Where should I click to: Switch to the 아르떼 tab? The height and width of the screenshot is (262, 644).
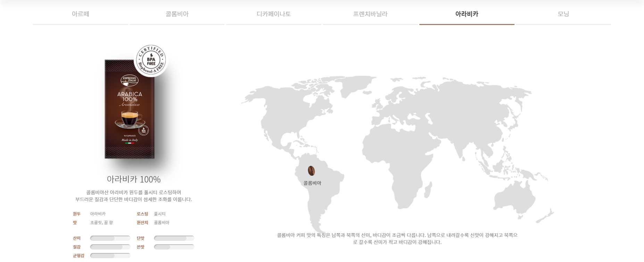[81, 14]
